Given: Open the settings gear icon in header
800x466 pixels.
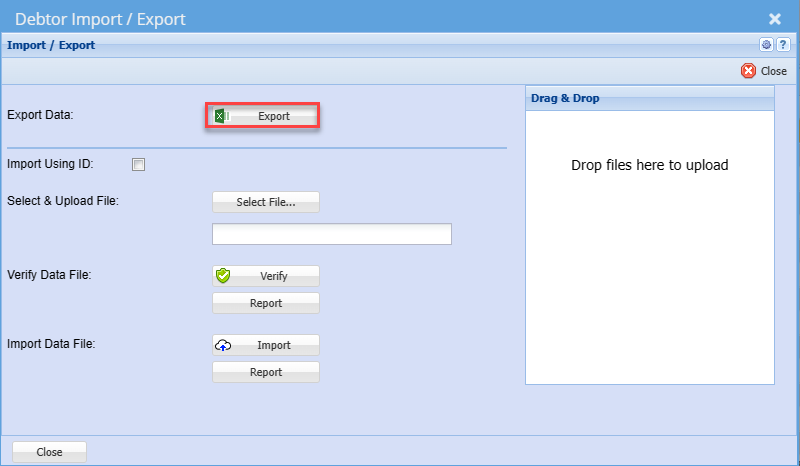Looking at the screenshot, I should [x=766, y=45].
